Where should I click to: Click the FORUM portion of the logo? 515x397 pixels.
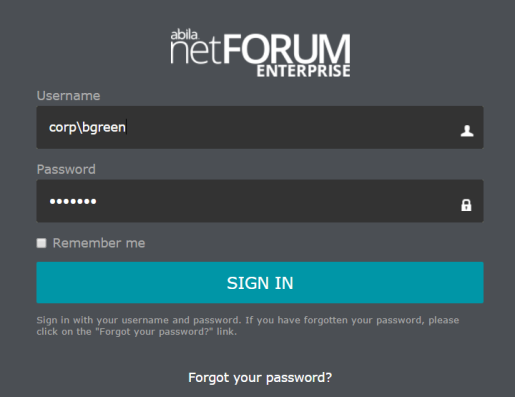(287, 49)
